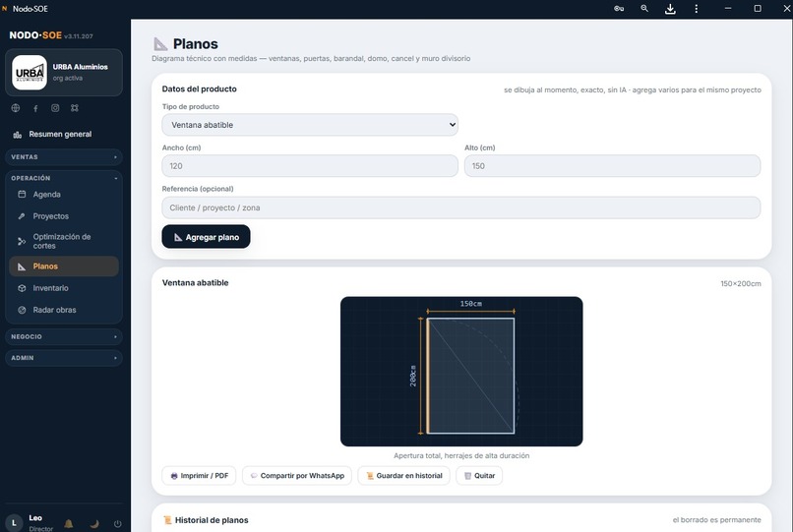Viewport: 793px width, 532px height.
Task: Click the Leo user avatar
Action: point(14,523)
